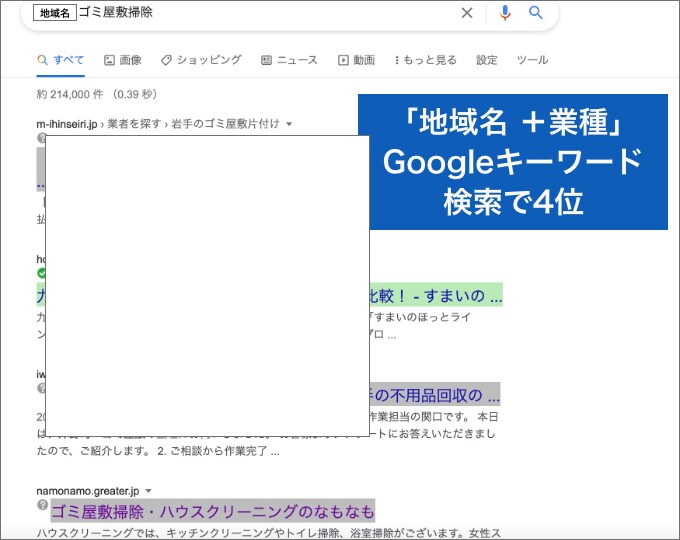This screenshot has height=540, width=680.
Task: Click the green checkmark icon on the second result
Action: (x=41, y=273)
